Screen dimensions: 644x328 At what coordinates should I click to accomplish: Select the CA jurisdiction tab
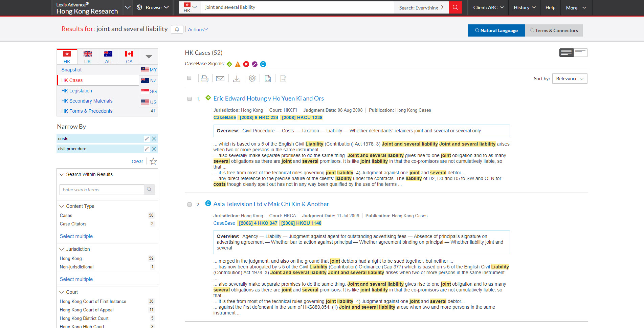(129, 57)
